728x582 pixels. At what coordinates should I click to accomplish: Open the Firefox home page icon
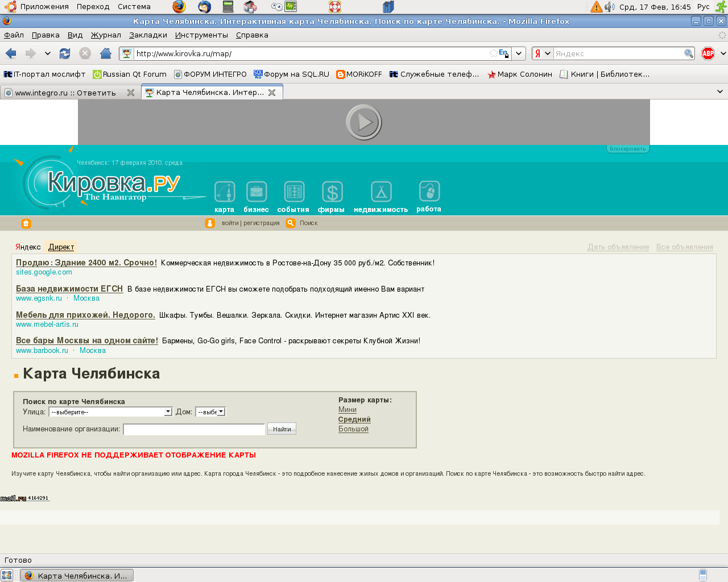coord(105,53)
